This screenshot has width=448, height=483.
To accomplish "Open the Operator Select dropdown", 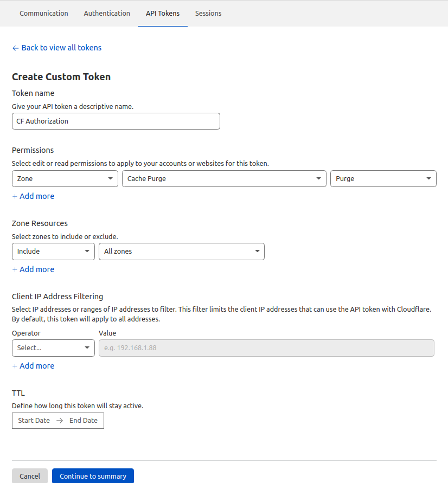I will (x=53, y=347).
